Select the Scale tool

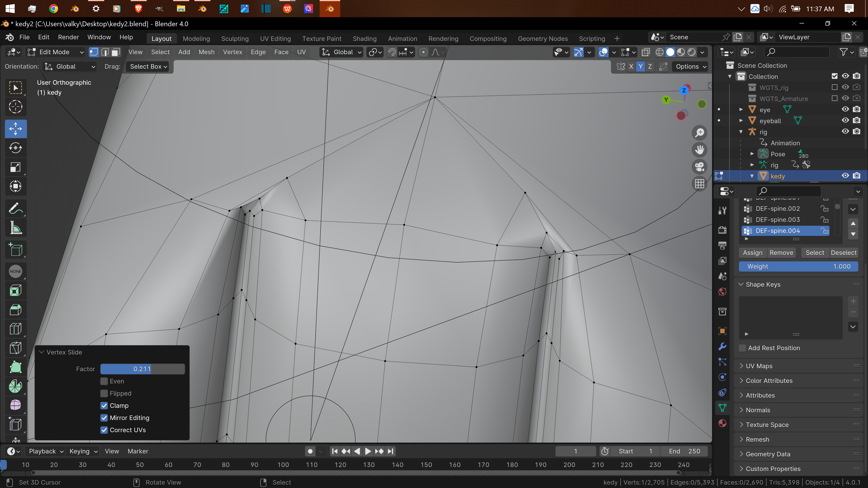16,167
